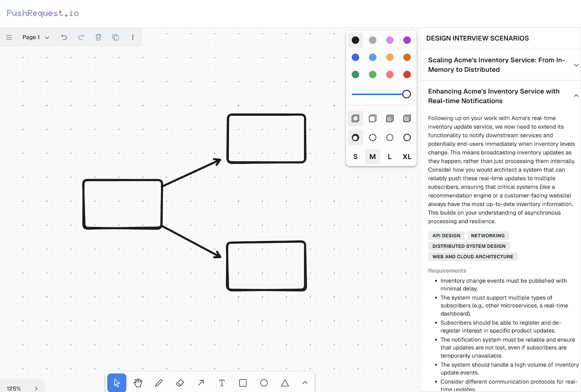Set stroke size to XL
The image size is (581, 392).
(407, 157)
